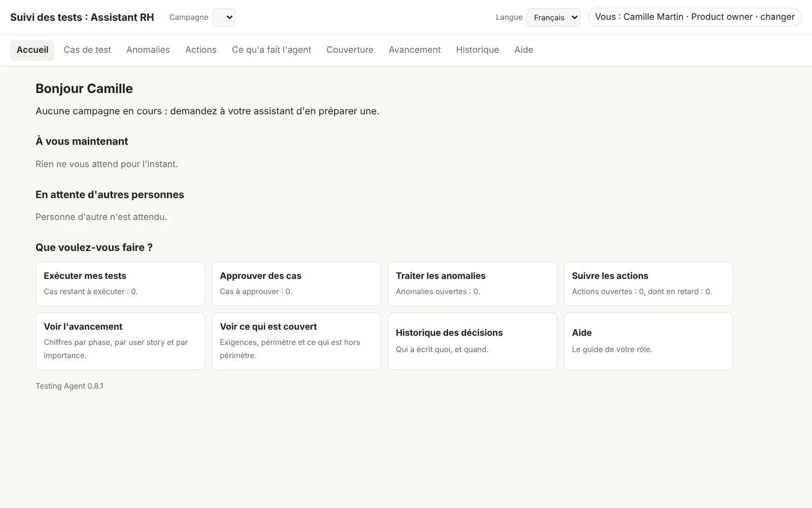812x508 pixels.
Task: Select the Accueil tab
Action: click(x=32, y=50)
